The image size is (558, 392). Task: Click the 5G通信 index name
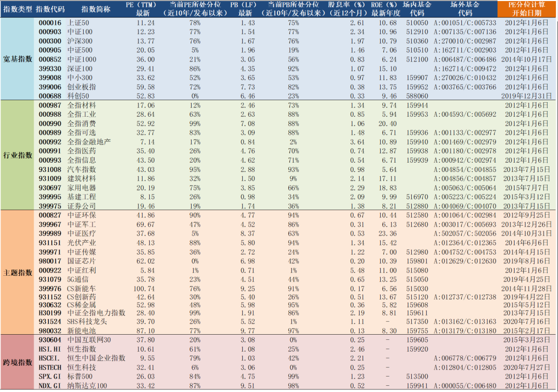point(78,279)
